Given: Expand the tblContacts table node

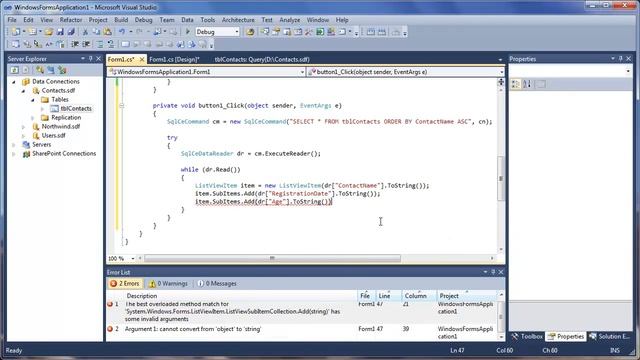Looking at the screenshot, I should [x=42, y=109].
